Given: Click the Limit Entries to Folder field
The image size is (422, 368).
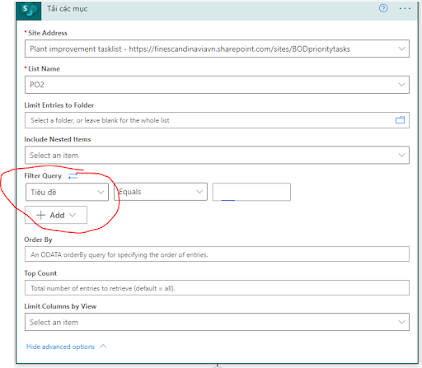Looking at the screenshot, I should 217,120.
